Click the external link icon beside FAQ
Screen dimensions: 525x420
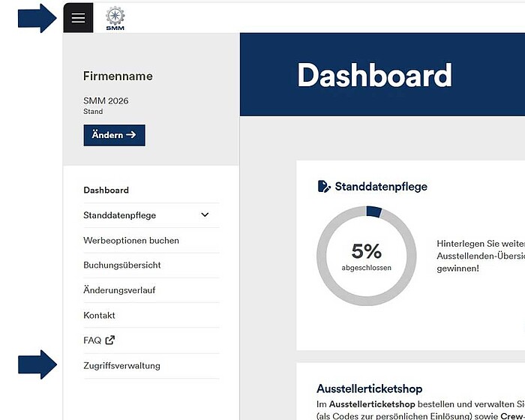pyautogui.click(x=110, y=340)
